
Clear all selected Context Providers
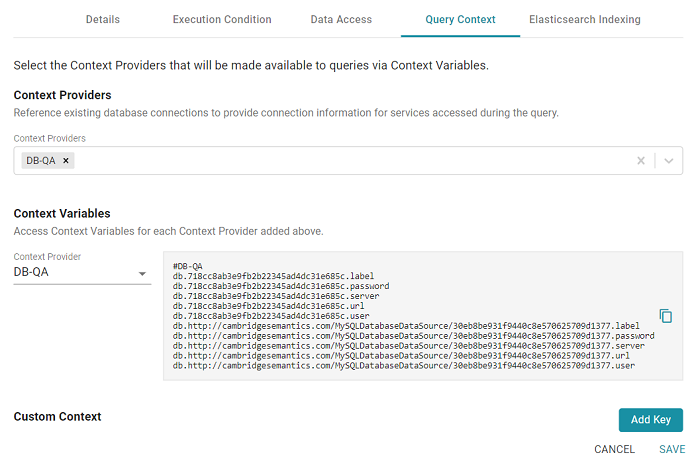[x=641, y=160]
